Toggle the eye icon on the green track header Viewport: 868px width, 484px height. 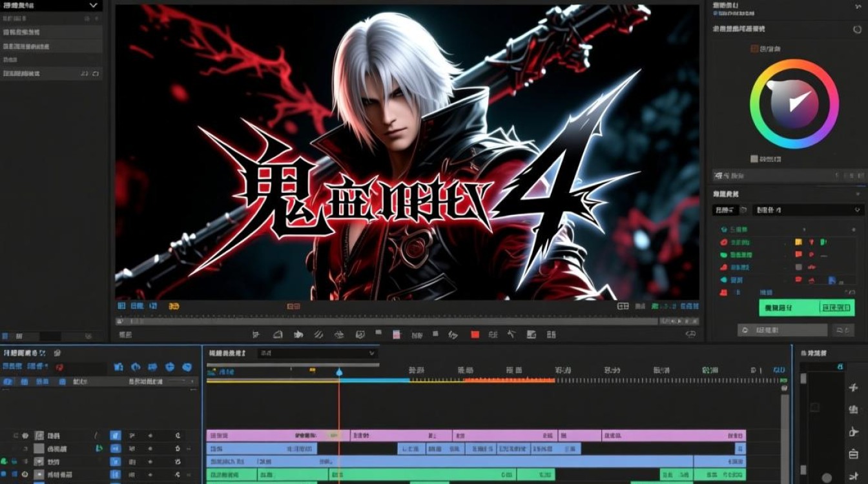point(25,474)
